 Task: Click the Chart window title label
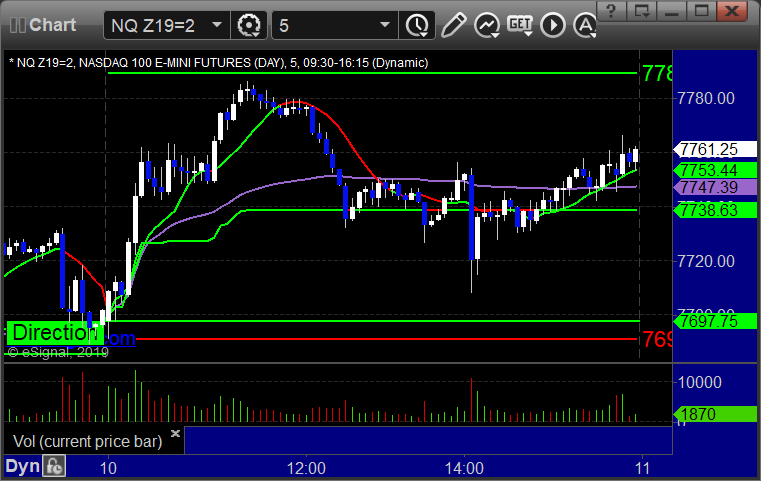click(52, 25)
